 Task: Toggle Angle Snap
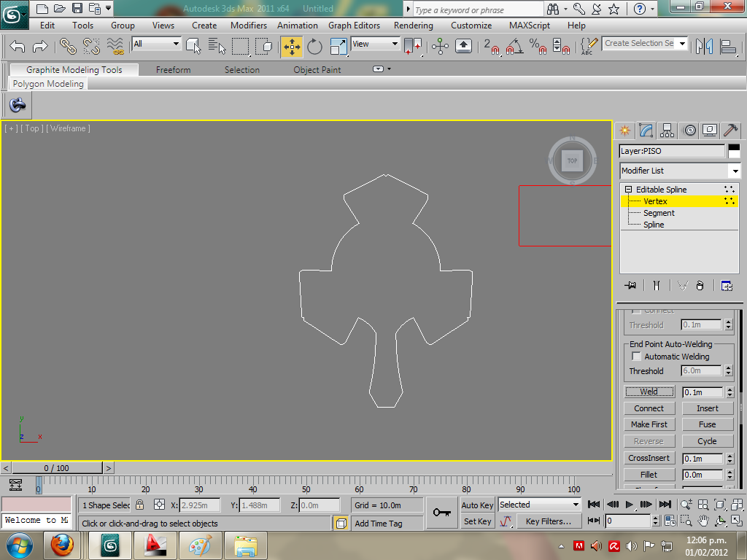coord(515,47)
